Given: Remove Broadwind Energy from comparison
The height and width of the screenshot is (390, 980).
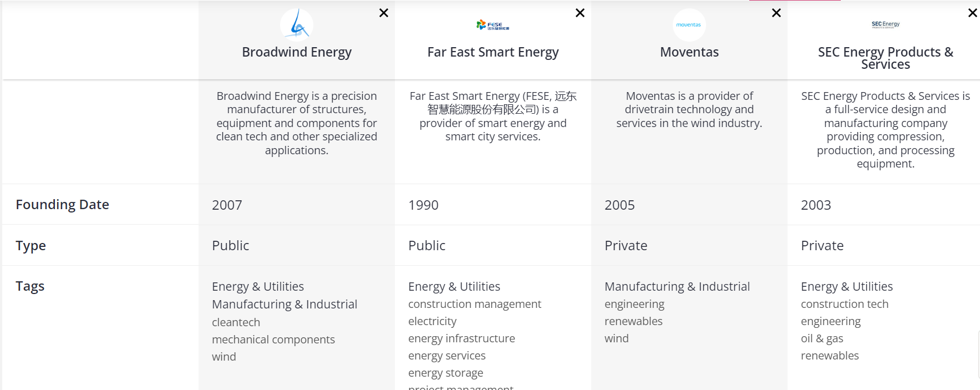Looking at the screenshot, I should 383,13.
